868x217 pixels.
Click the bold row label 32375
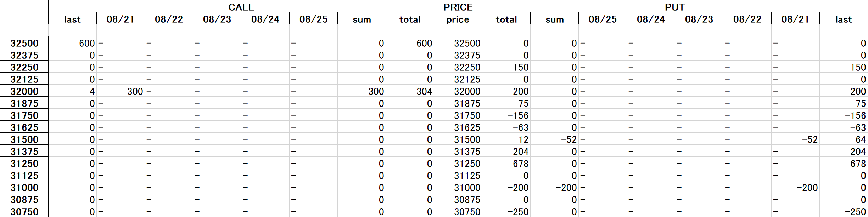[24, 55]
